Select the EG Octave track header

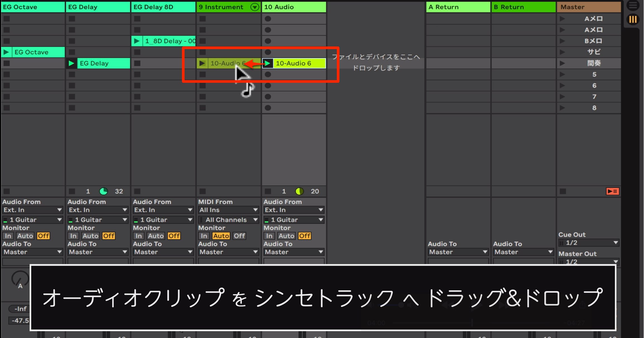[33, 7]
